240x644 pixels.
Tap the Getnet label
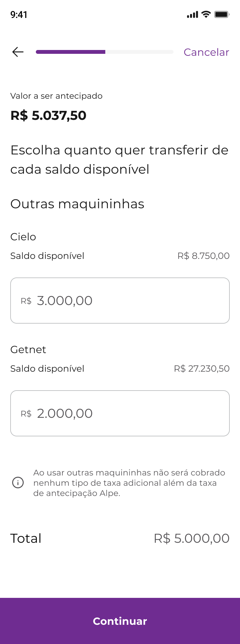28,349
